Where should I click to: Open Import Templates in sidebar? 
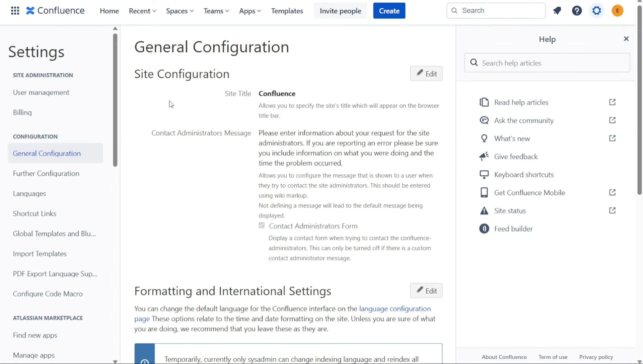(40, 254)
